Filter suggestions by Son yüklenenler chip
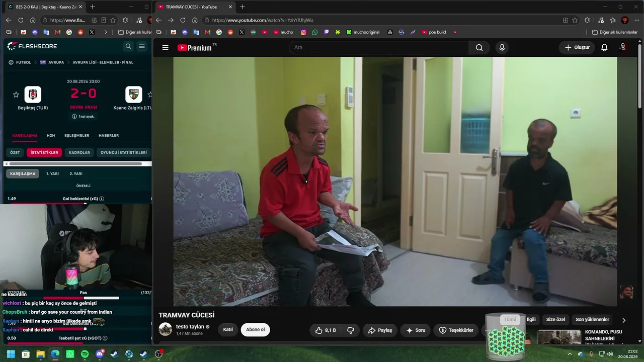 pos(592,320)
